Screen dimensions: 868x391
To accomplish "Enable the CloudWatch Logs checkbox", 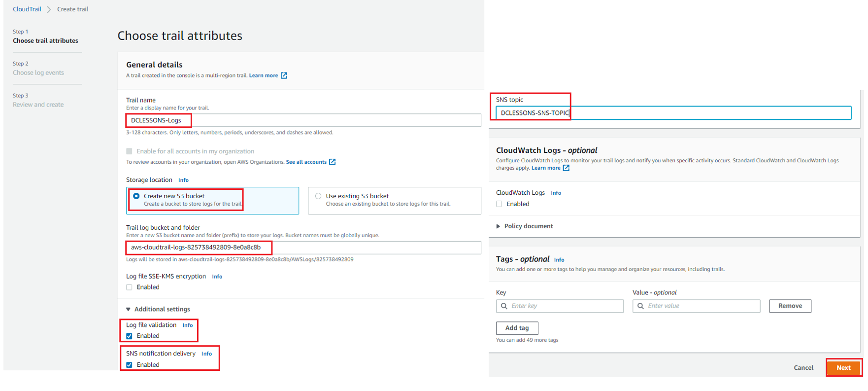I will coord(499,204).
